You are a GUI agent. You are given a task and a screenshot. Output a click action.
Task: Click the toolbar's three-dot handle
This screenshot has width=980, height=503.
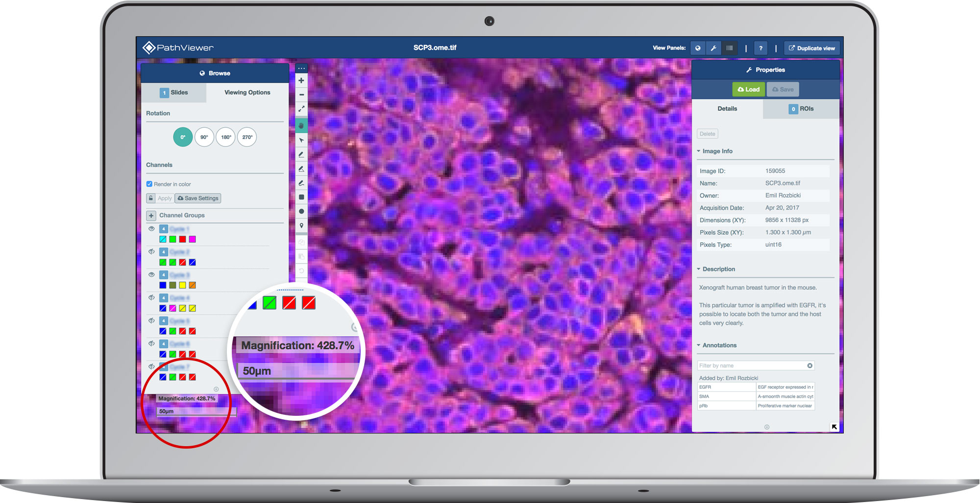[x=301, y=68]
